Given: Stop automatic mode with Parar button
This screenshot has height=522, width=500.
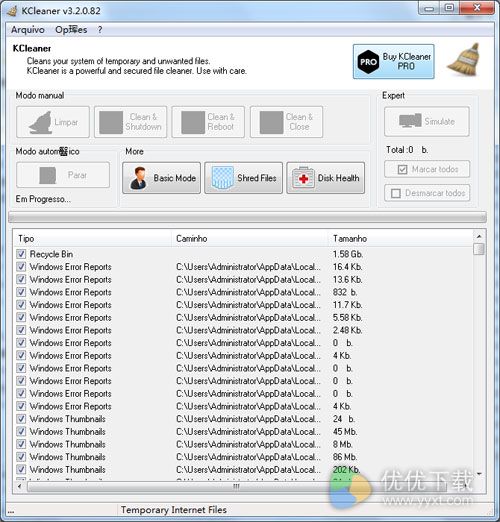Looking at the screenshot, I should (x=63, y=175).
